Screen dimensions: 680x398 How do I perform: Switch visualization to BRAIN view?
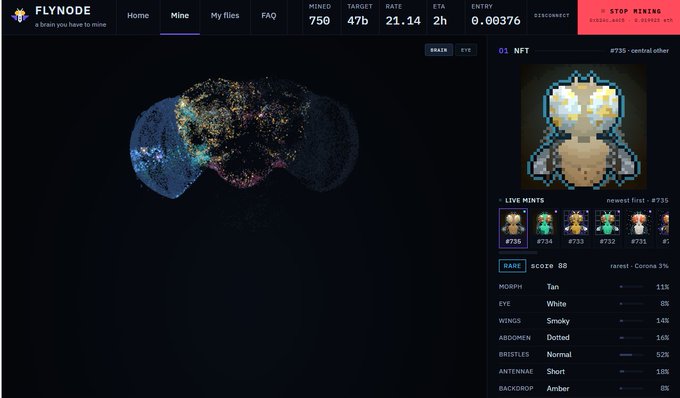438,50
